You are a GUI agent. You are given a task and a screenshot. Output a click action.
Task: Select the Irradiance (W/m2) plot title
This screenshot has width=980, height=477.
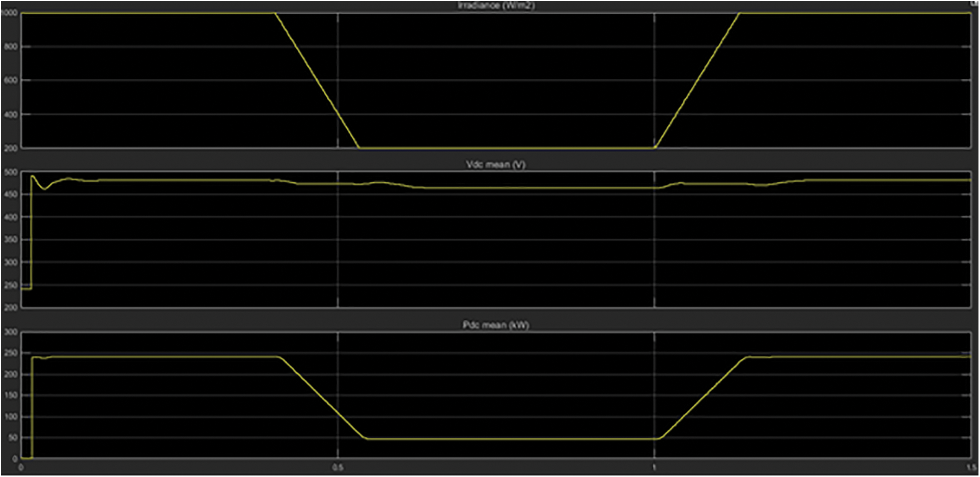496,6
